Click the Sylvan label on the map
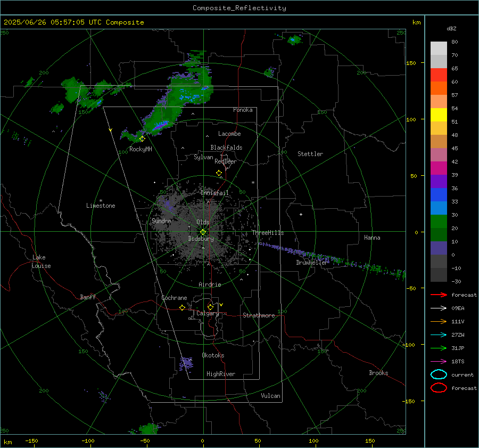Viewport: 479px width, 448px height. 203,157
